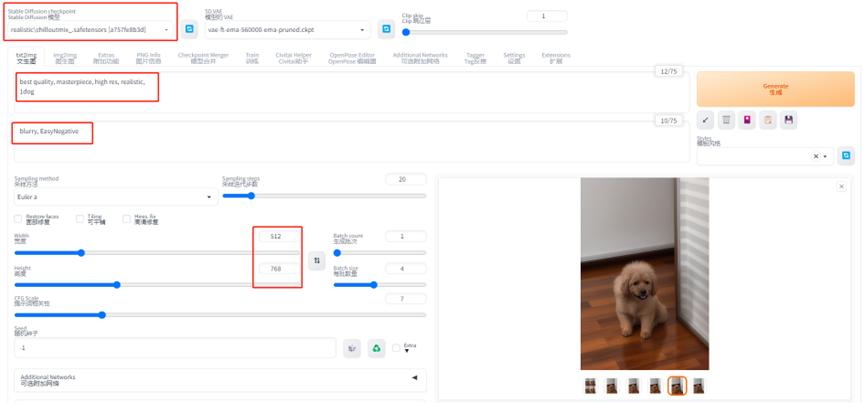Screen dimensions: 865x403
Task: Close the image preview with X
Action: (841, 187)
